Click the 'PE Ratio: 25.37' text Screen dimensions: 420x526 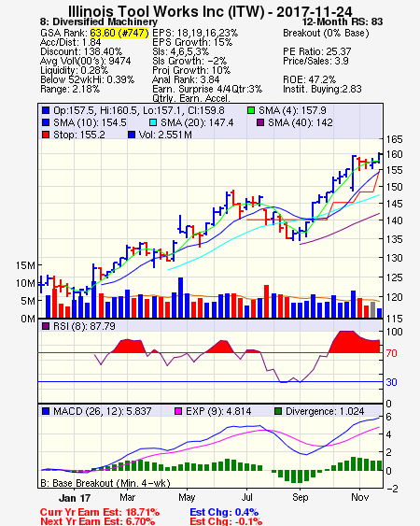[x=317, y=51]
